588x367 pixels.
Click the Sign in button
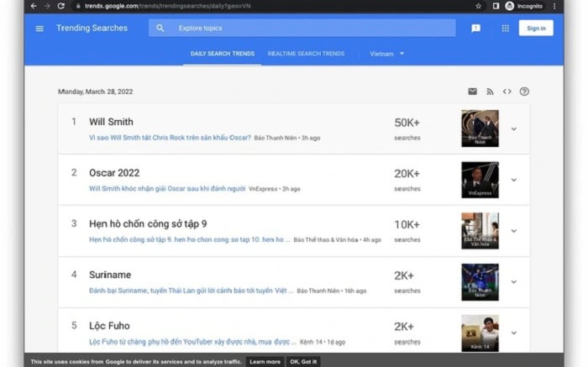(x=536, y=29)
